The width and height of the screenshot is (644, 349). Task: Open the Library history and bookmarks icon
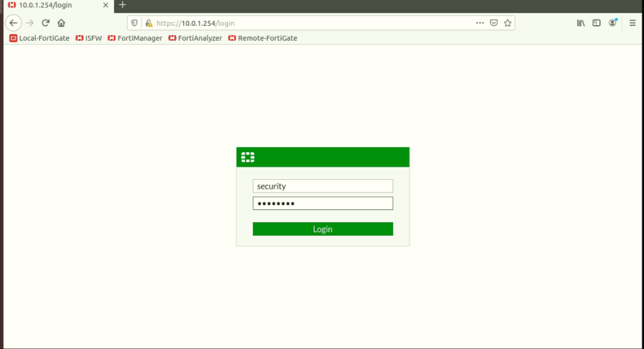point(580,23)
